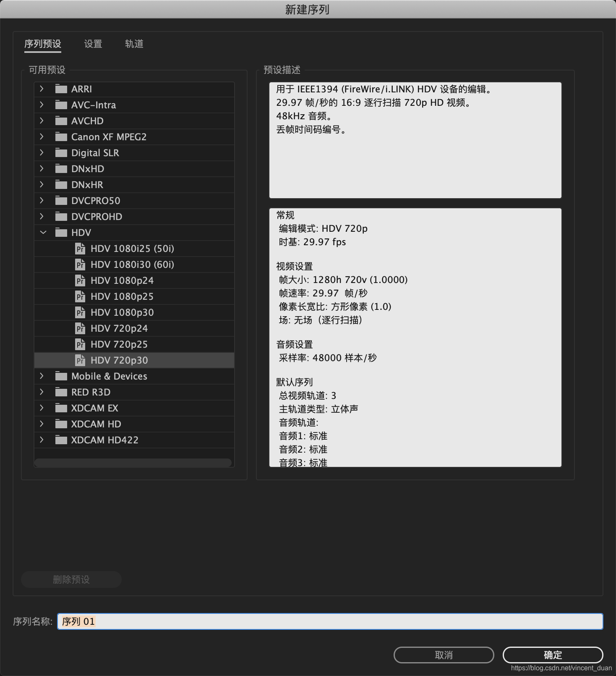Click the Mobile & Devices folder label

[x=109, y=376]
